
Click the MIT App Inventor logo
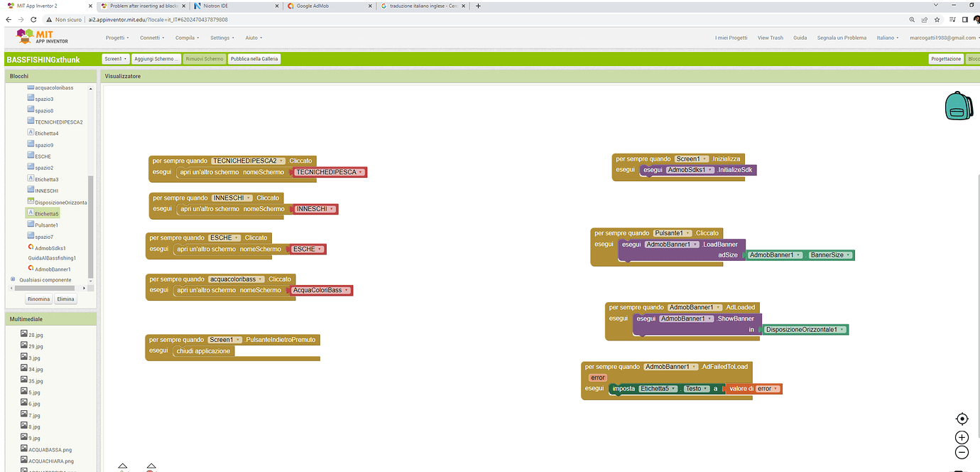point(42,37)
